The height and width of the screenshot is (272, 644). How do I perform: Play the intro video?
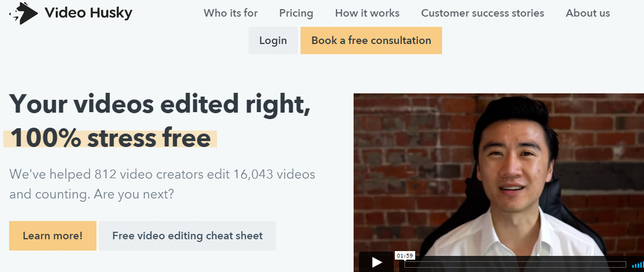tap(376, 262)
